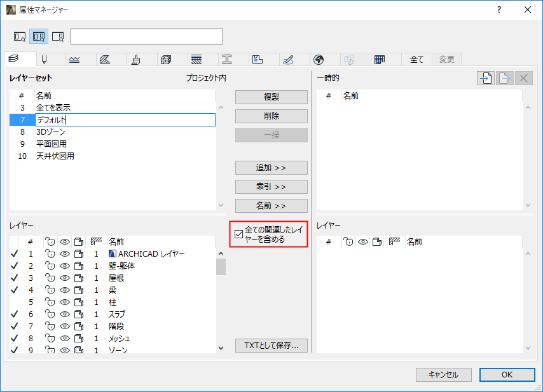Select the highlighted middle search-mode icon
The height and width of the screenshot is (392, 543).
pos(39,36)
